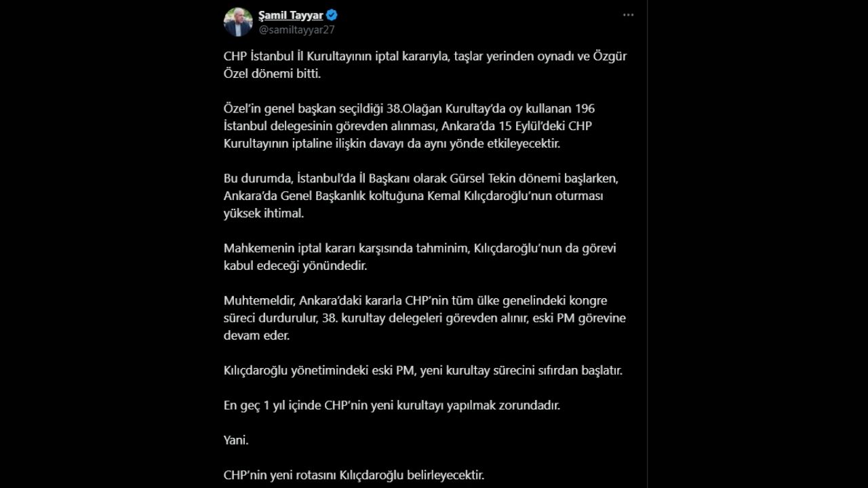This screenshot has height=488, width=868.
Task: Click the words "yüksek ihtimal."
Action: pyautogui.click(x=264, y=213)
